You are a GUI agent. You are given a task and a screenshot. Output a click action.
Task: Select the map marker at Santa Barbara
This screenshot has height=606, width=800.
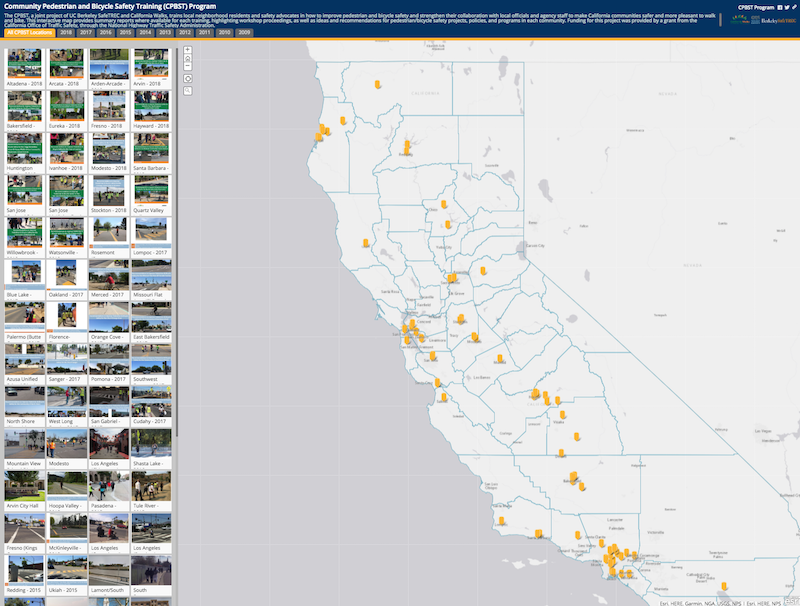tap(538, 534)
